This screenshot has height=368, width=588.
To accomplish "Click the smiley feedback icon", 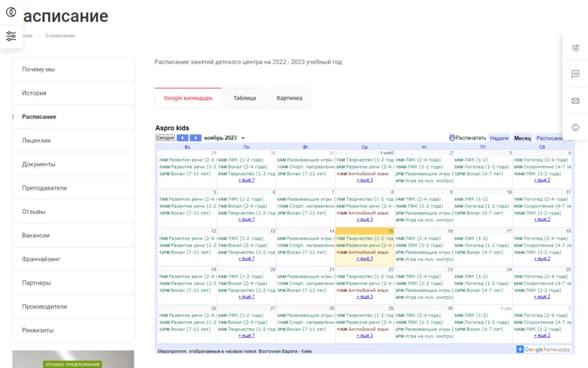I will coord(575,127).
